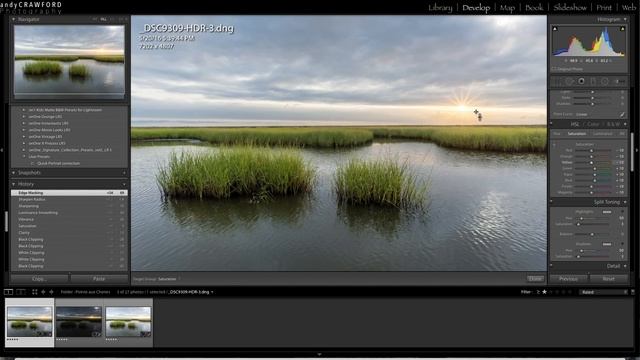Click the HSL targeted adjustment tool icon
The width and height of the screenshot is (640, 360).
(x=554, y=144)
